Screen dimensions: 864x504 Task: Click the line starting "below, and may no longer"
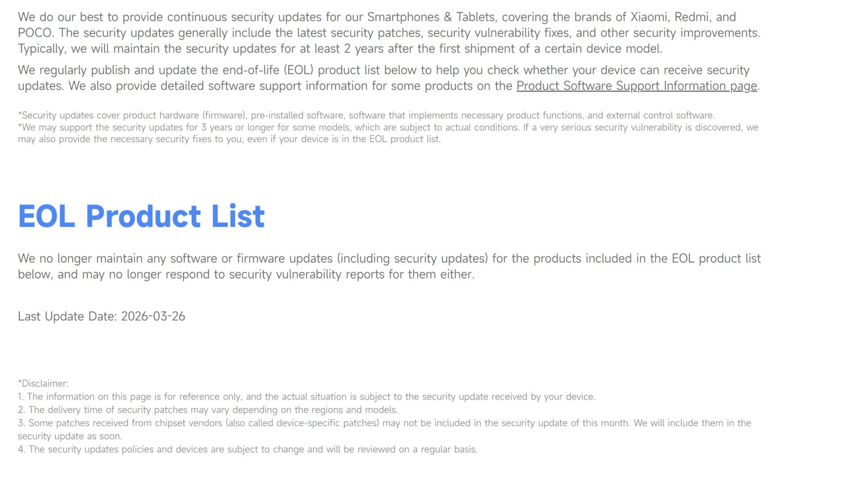[246, 274]
